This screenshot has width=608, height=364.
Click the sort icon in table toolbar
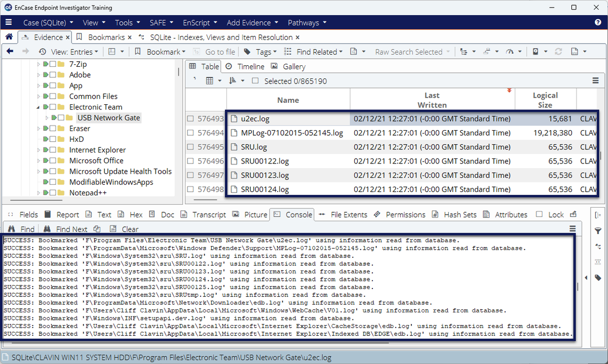[233, 81]
